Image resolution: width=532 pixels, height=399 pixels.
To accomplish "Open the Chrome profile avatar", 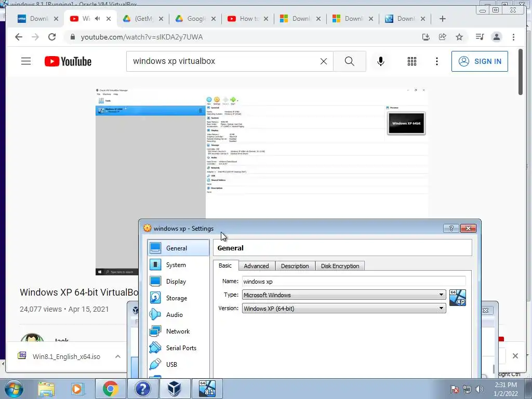I will (496, 37).
